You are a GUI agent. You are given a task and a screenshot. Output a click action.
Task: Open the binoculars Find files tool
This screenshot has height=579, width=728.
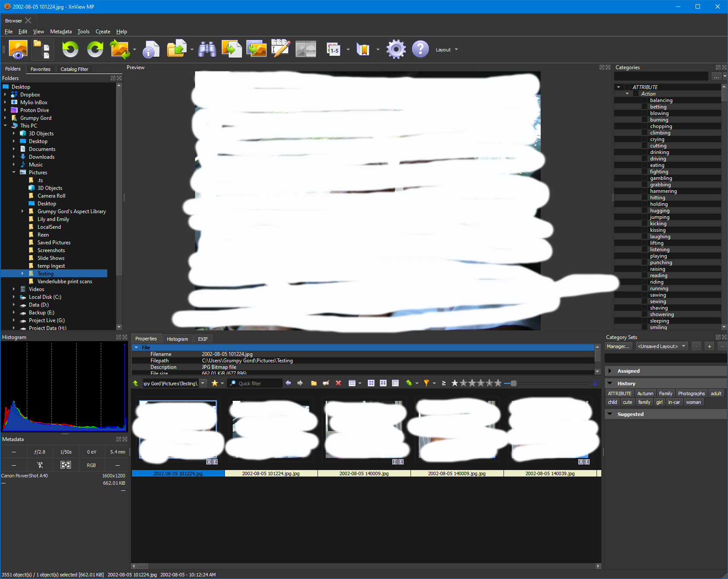point(207,49)
